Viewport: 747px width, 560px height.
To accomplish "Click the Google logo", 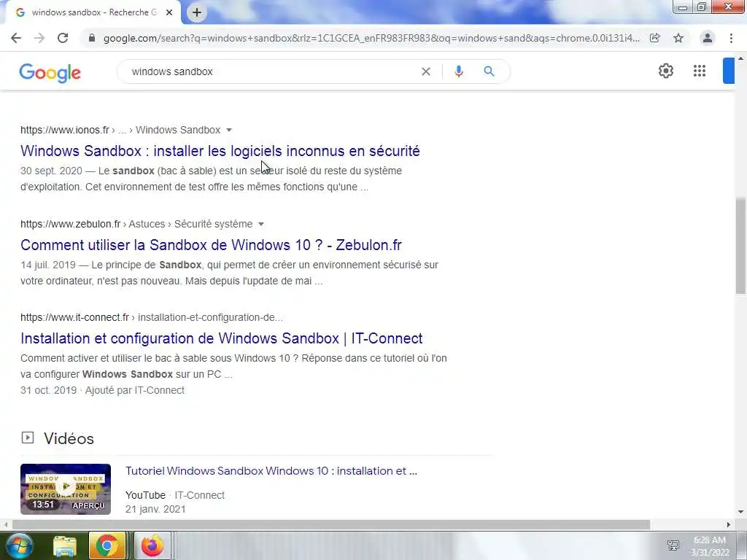I will point(50,72).
